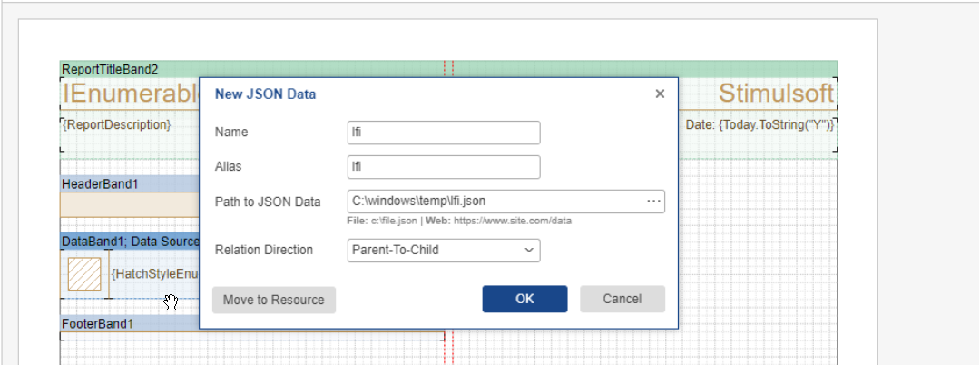This screenshot has height=365, width=980.
Task: Click the Stimulsoft text component
Action: coord(776,94)
